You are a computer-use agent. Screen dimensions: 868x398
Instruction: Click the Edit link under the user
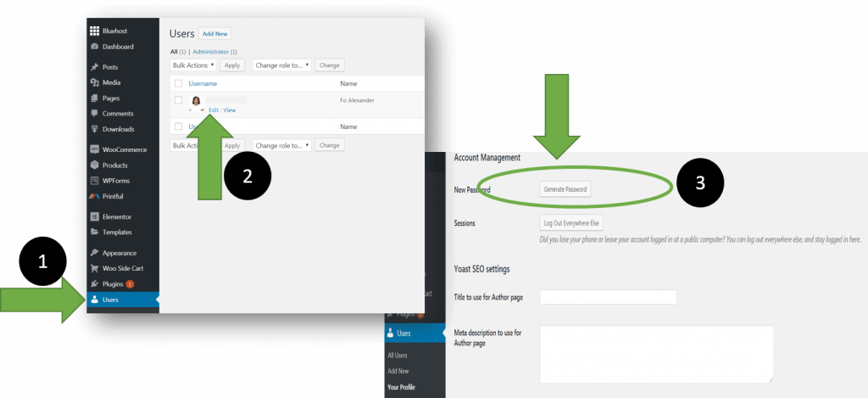(x=214, y=110)
